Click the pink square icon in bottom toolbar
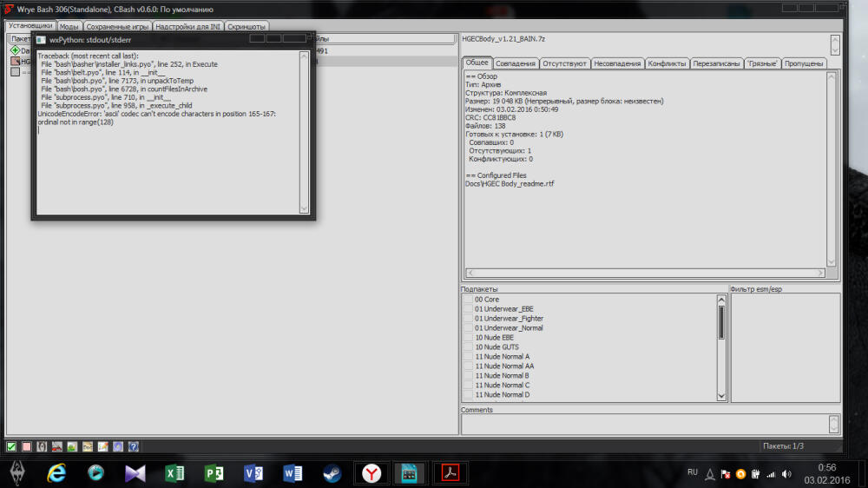Image resolution: width=868 pixels, height=488 pixels. pyautogui.click(x=27, y=446)
